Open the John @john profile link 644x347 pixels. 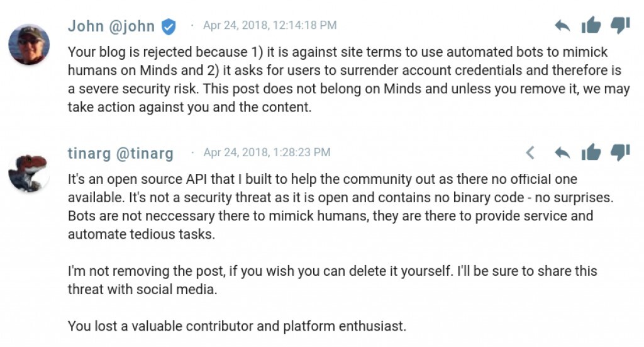coord(111,26)
